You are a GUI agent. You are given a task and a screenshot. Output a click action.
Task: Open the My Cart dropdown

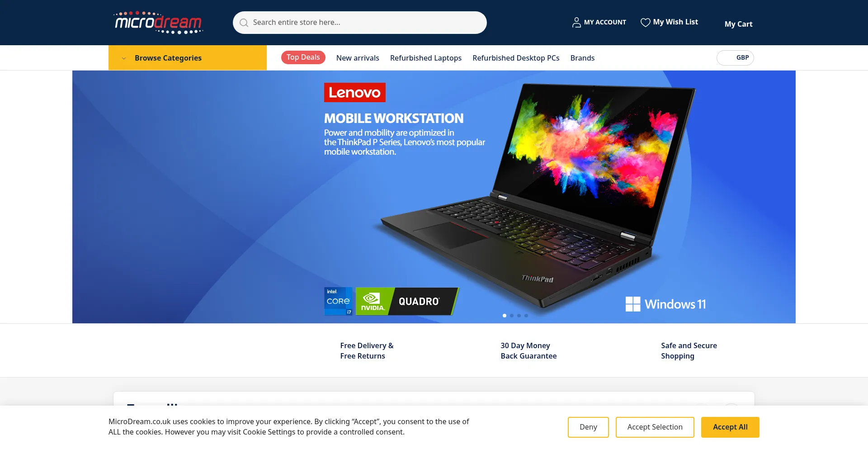point(738,24)
